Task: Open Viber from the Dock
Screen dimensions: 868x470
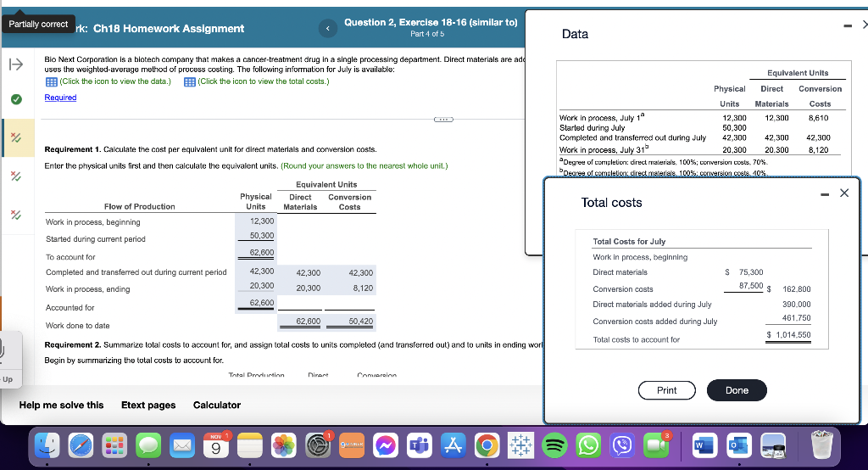Action: (x=622, y=445)
